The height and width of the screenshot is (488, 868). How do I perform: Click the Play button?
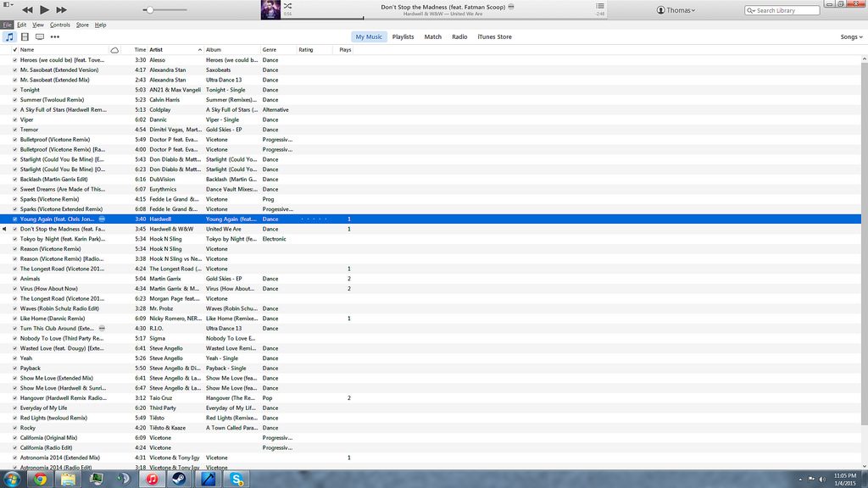pos(44,9)
